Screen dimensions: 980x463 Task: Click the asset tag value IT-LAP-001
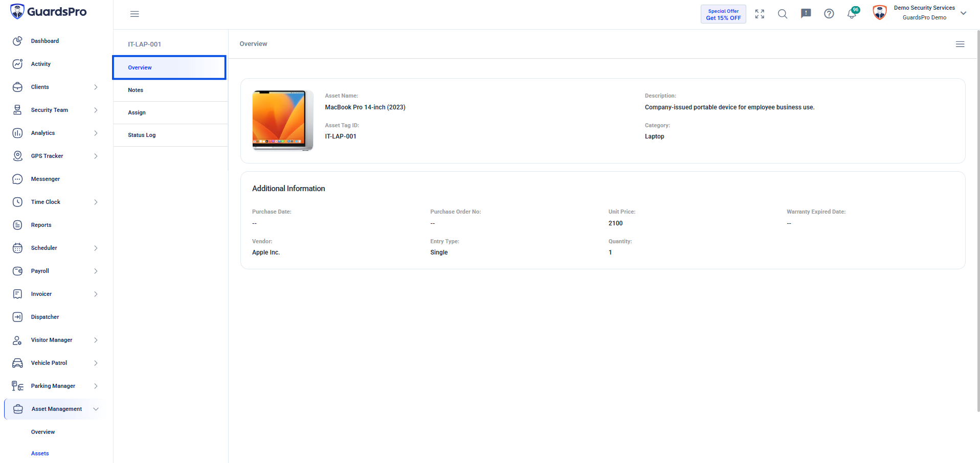coord(341,136)
